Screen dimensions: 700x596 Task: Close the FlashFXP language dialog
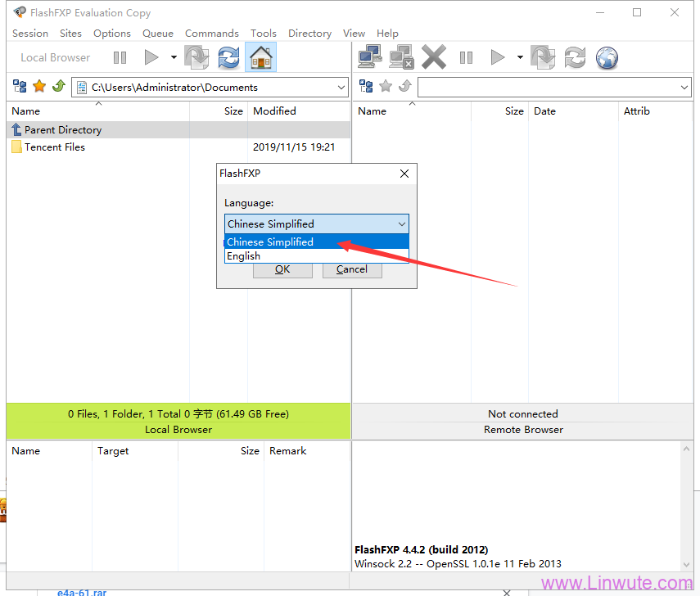click(404, 174)
